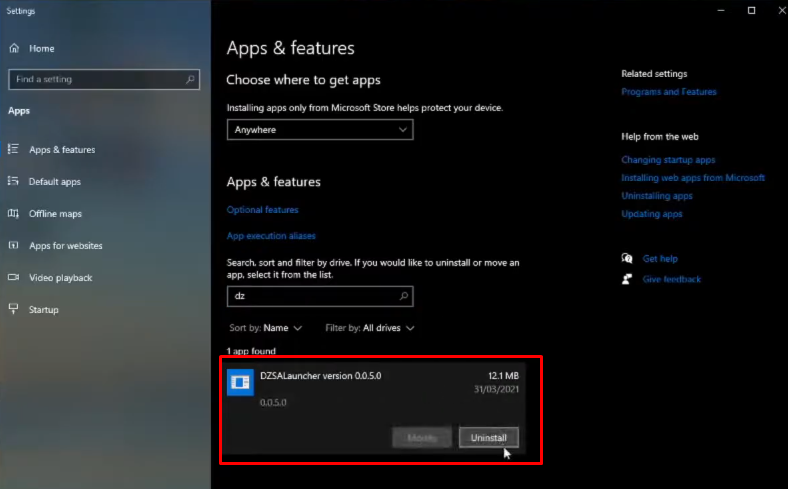Select Apps for websites in sidebar
Screen dimensions: 788x489
coord(66,246)
